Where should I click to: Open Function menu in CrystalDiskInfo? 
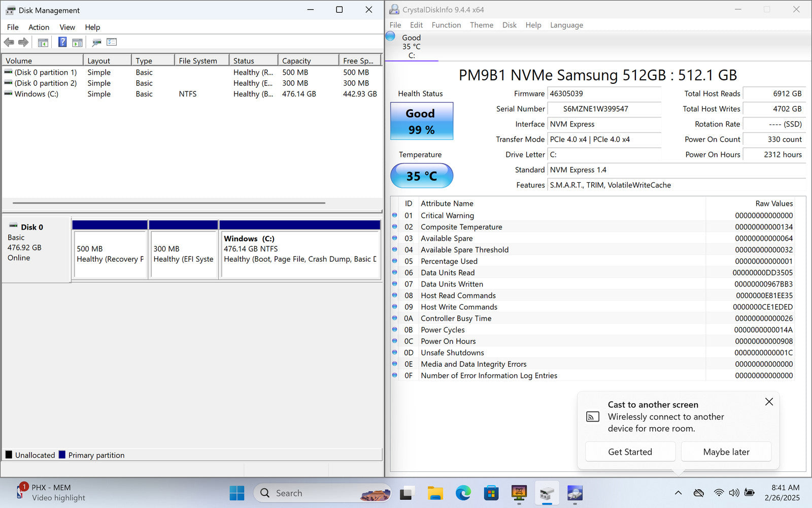[x=446, y=25]
